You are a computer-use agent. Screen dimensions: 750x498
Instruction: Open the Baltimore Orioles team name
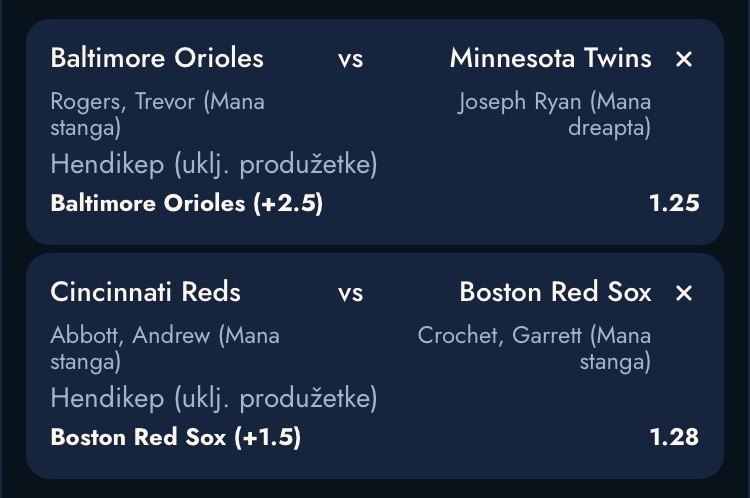pos(157,58)
